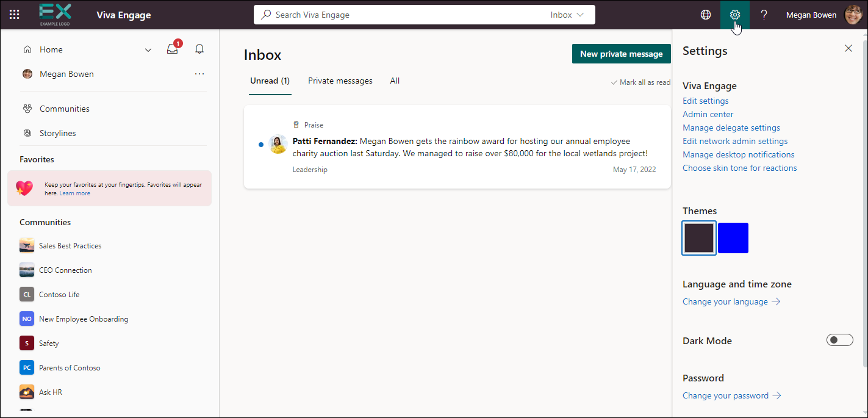
Task: Toggle Dark Mode switch on
Action: (x=840, y=340)
